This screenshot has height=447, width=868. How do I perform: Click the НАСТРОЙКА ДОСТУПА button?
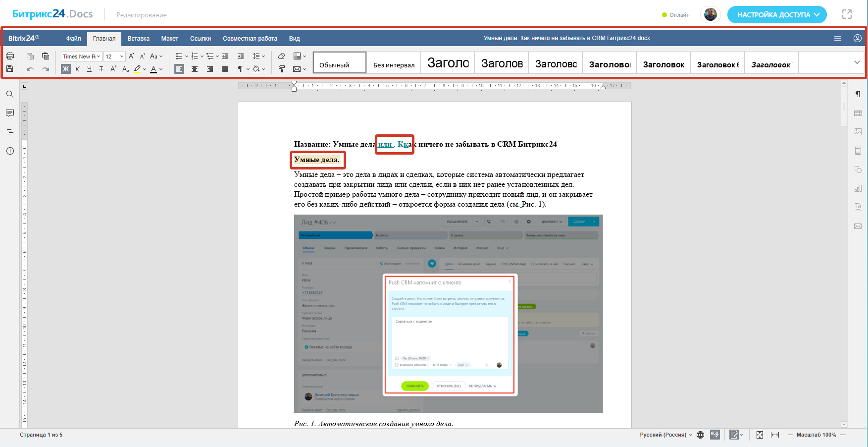pyautogui.click(x=777, y=14)
